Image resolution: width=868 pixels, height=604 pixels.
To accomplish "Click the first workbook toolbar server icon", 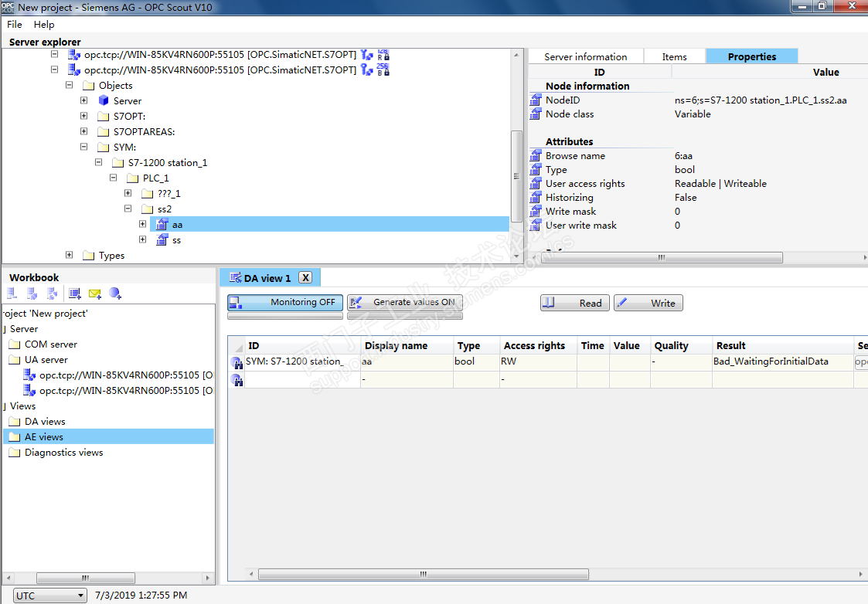I will tap(12, 294).
